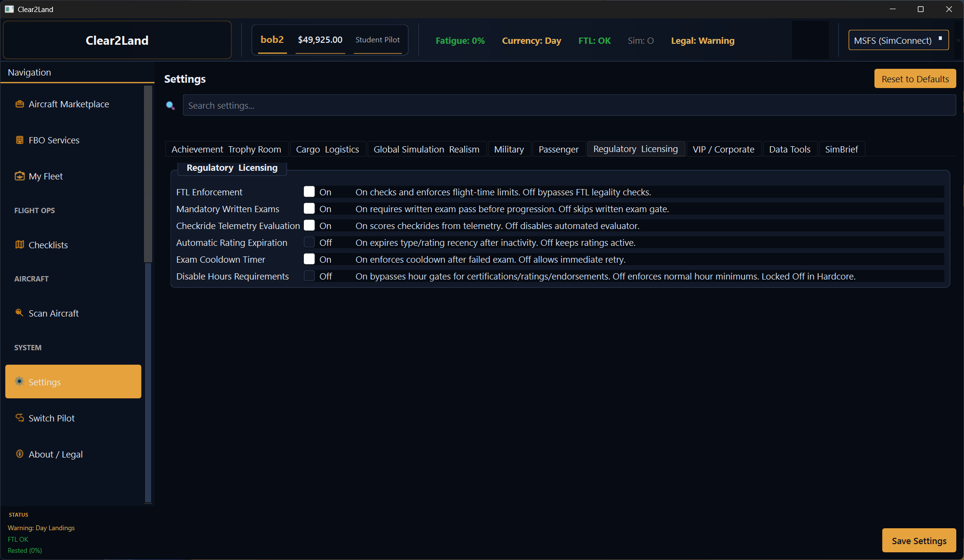The image size is (964, 560).
Task: Toggle Disable Hours Requirements checkbox
Action: (309, 276)
